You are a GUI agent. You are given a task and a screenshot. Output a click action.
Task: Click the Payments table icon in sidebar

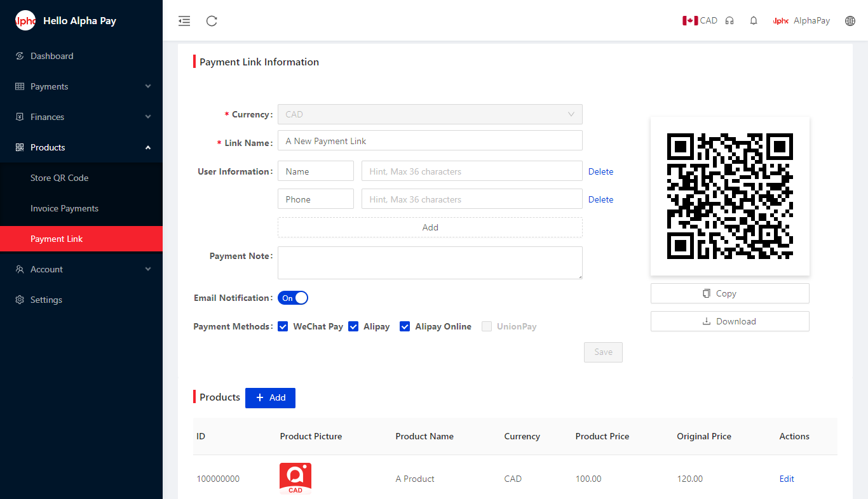point(20,86)
